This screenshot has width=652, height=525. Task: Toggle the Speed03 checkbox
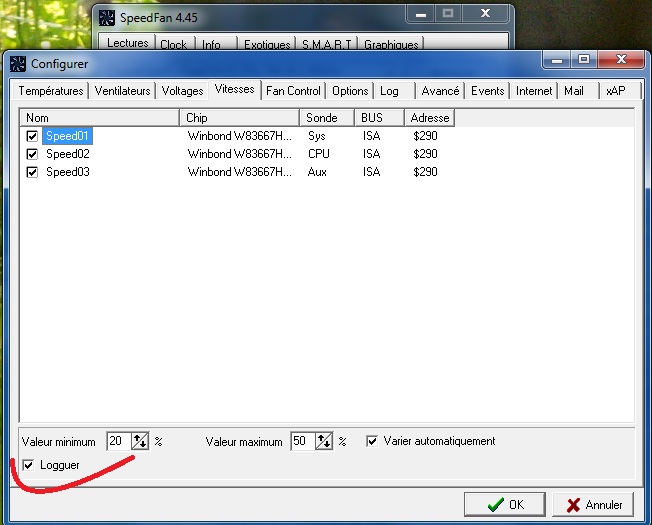(x=32, y=172)
